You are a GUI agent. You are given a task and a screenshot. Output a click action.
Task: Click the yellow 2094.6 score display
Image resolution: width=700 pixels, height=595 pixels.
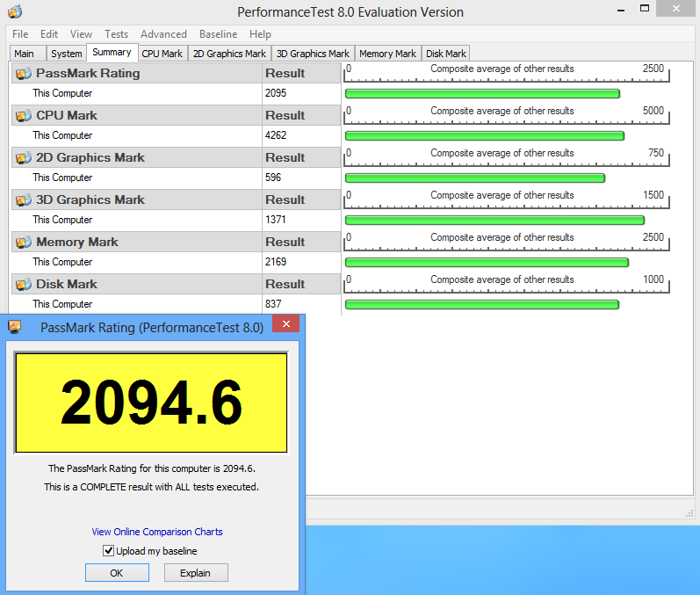pos(151,403)
